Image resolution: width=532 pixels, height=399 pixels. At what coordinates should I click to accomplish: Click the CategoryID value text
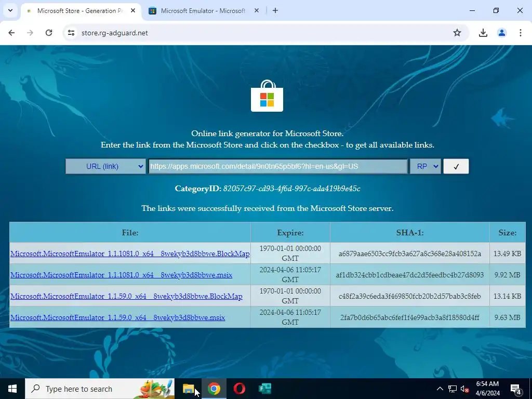click(292, 189)
